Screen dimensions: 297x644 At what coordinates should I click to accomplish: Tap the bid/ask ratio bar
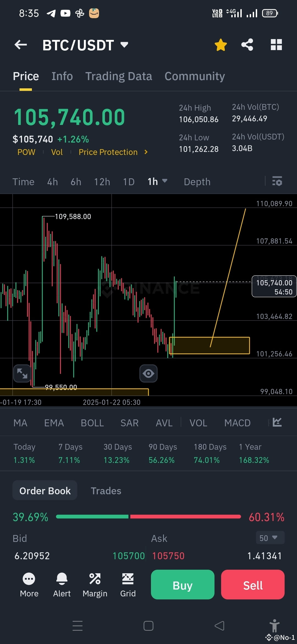(148, 517)
